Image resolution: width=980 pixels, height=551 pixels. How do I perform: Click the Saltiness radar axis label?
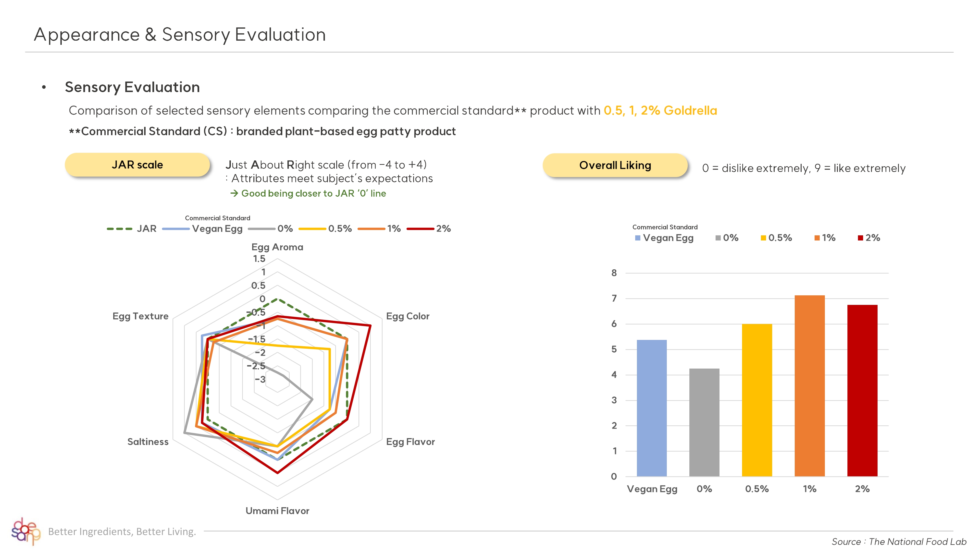click(x=148, y=442)
